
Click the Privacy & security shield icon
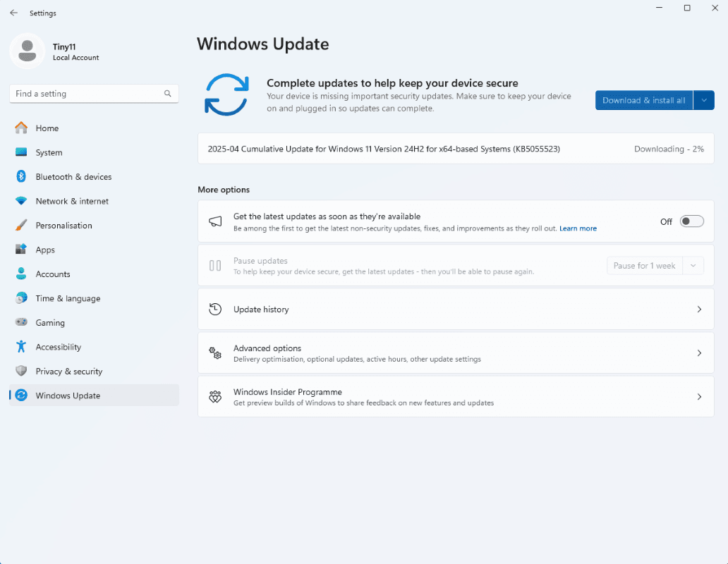[21, 371]
